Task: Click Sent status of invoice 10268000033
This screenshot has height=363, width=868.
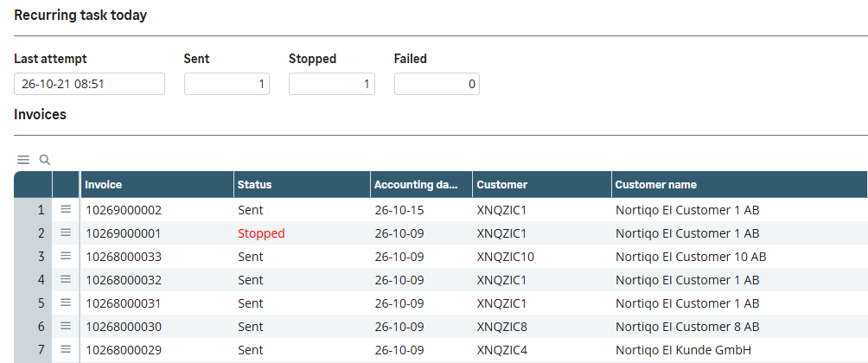Action: pyautogui.click(x=250, y=257)
